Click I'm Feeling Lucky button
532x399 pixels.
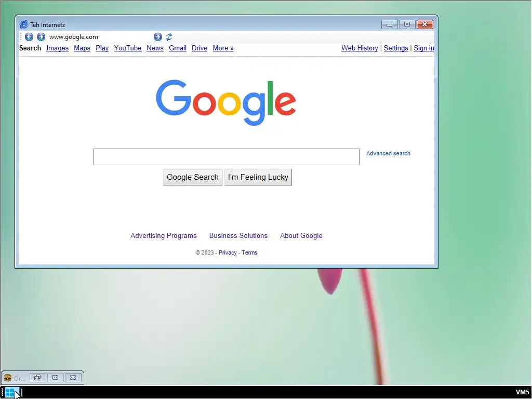258,177
